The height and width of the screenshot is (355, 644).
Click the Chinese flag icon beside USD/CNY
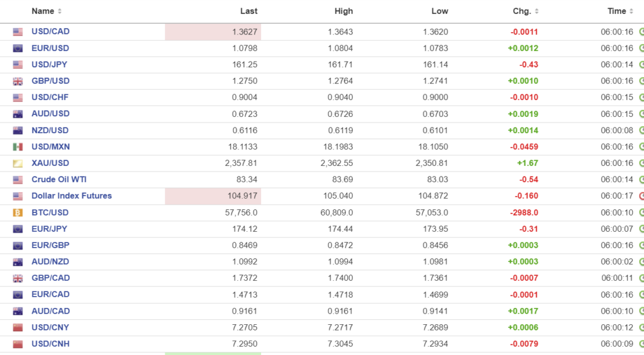(x=18, y=327)
